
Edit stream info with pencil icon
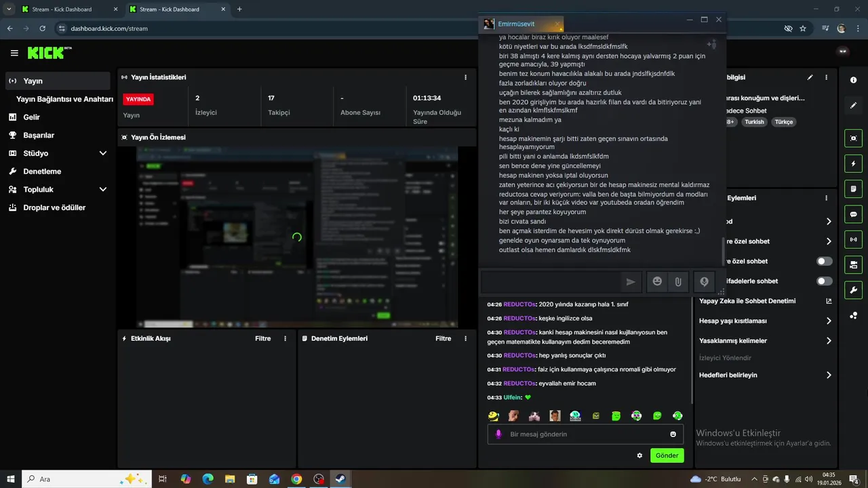click(x=810, y=77)
